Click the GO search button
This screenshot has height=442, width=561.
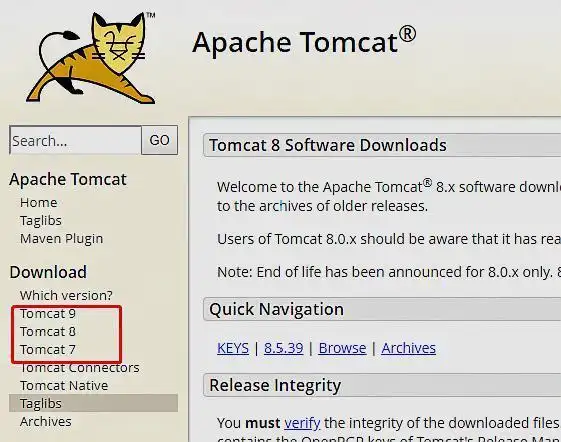point(160,140)
